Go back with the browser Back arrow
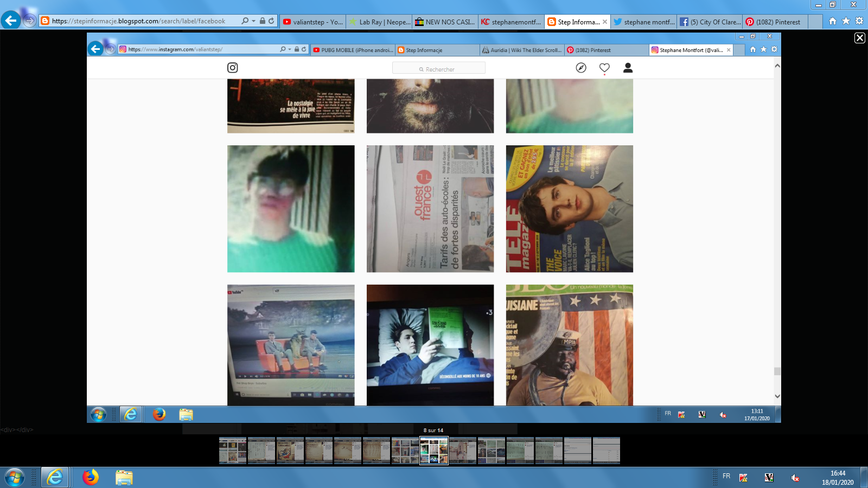Screen dimensions: 868x488 click(x=11, y=21)
